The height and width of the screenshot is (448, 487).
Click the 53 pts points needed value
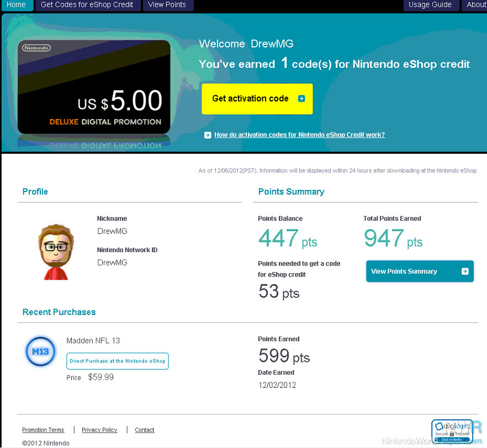click(x=279, y=292)
